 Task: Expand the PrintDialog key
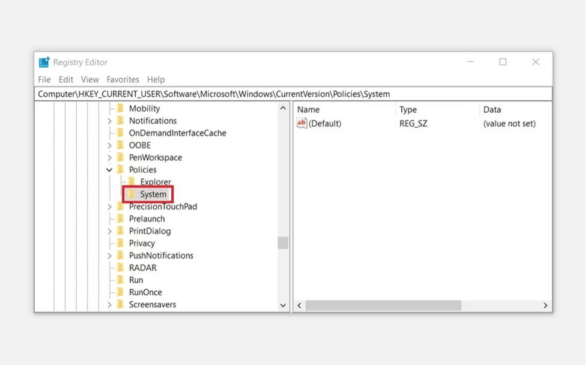click(109, 231)
